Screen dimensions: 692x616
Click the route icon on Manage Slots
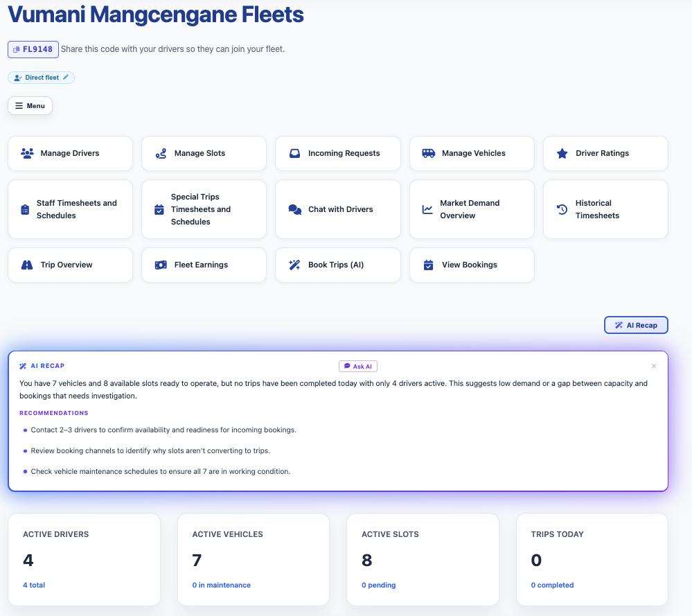[161, 153]
